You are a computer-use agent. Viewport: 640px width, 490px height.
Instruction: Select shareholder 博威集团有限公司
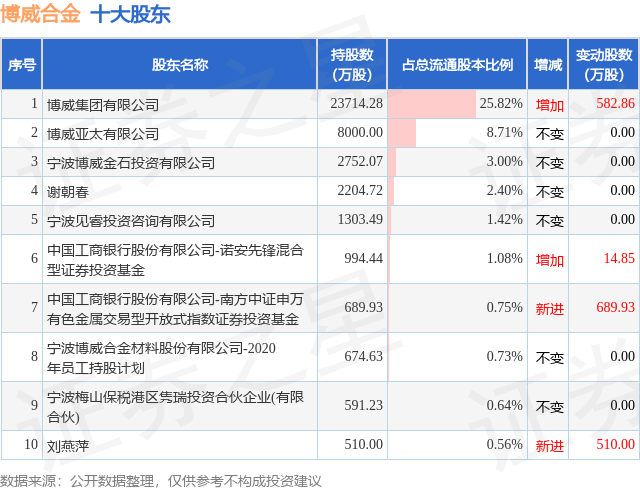coord(103,105)
